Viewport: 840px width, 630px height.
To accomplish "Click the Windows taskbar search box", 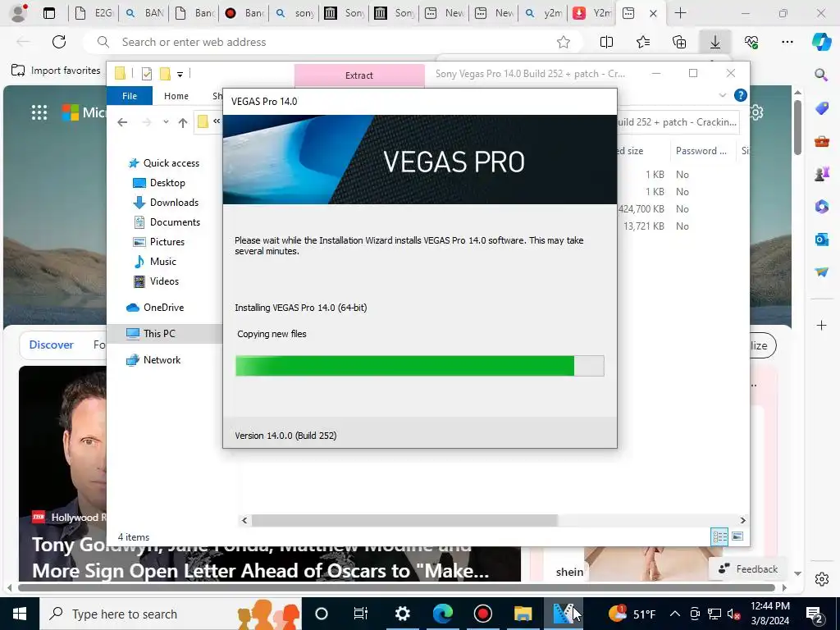I will 171,614.
